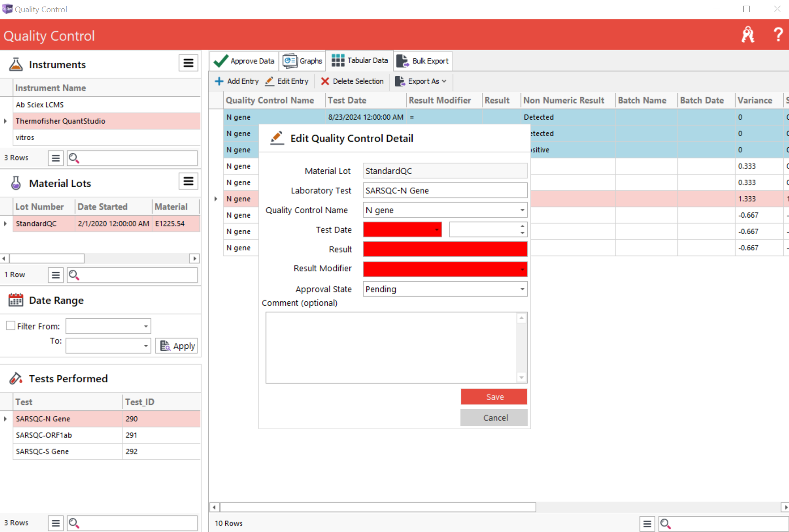The width and height of the screenshot is (789, 532).
Task: Click search magnifier in Tests Performed filter
Action: (x=74, y=523)
